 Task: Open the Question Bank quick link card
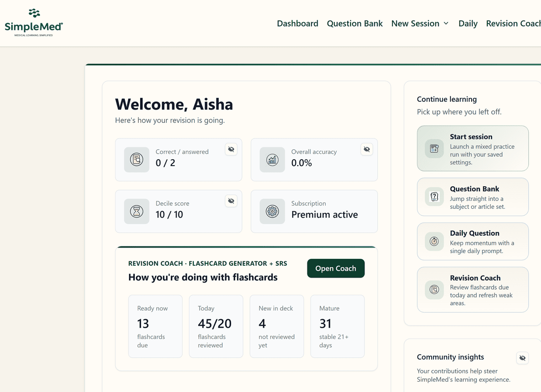click(473, 196)
